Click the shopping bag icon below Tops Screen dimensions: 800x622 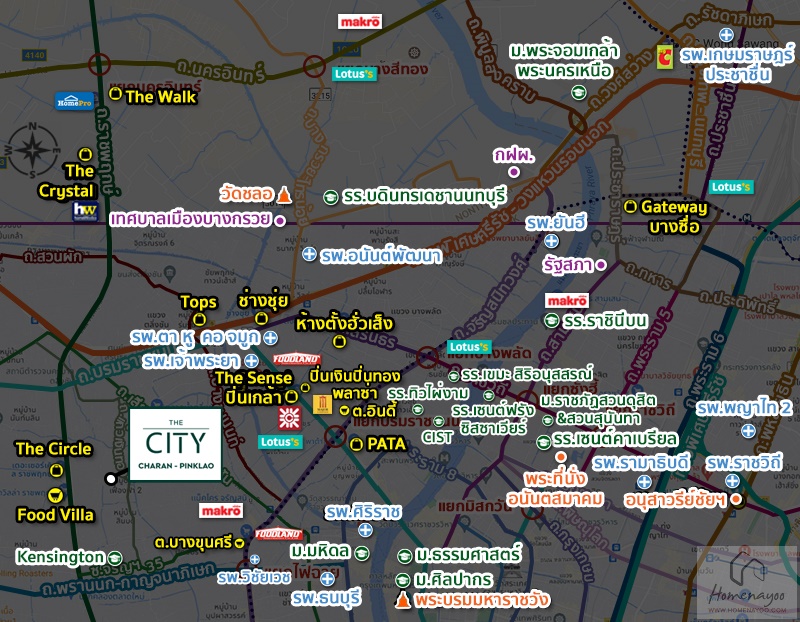coord(199,320)
